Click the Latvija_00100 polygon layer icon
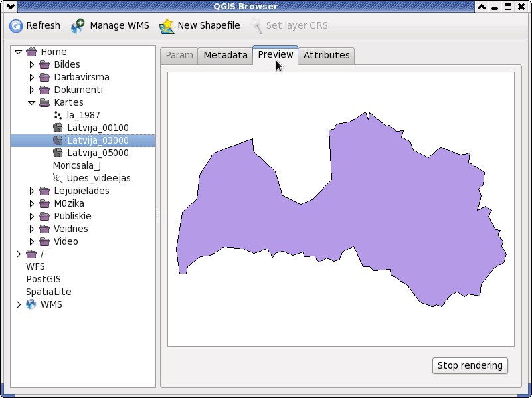The width and height of the screenshot is (532, 398). pos(58,128)
